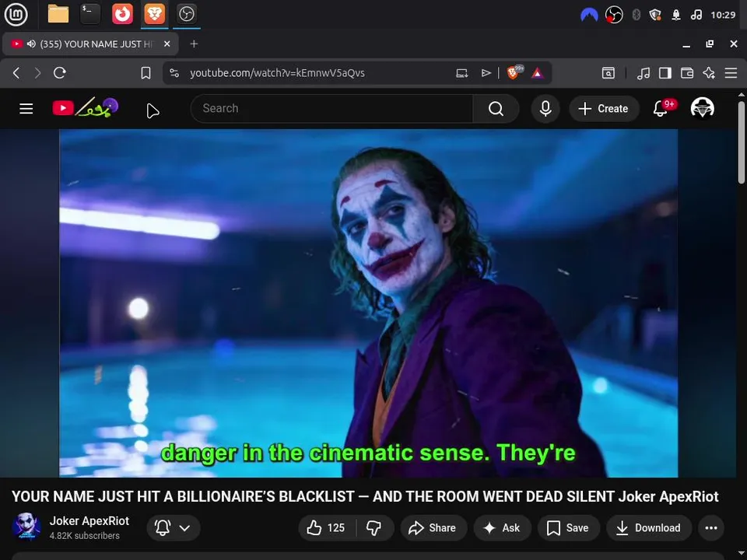
Task: Open Brave Wallet
Action: click(x=687, y=73)
